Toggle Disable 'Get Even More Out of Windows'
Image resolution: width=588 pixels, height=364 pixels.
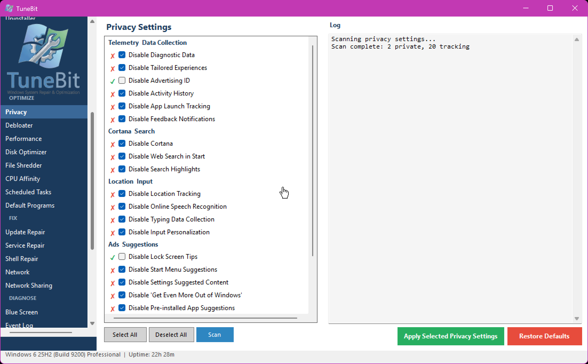122,295
